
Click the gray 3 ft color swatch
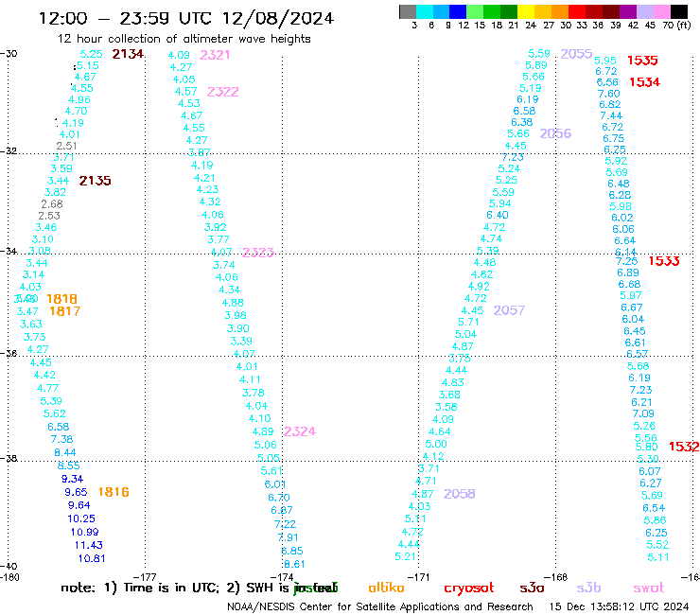[408, 11]
